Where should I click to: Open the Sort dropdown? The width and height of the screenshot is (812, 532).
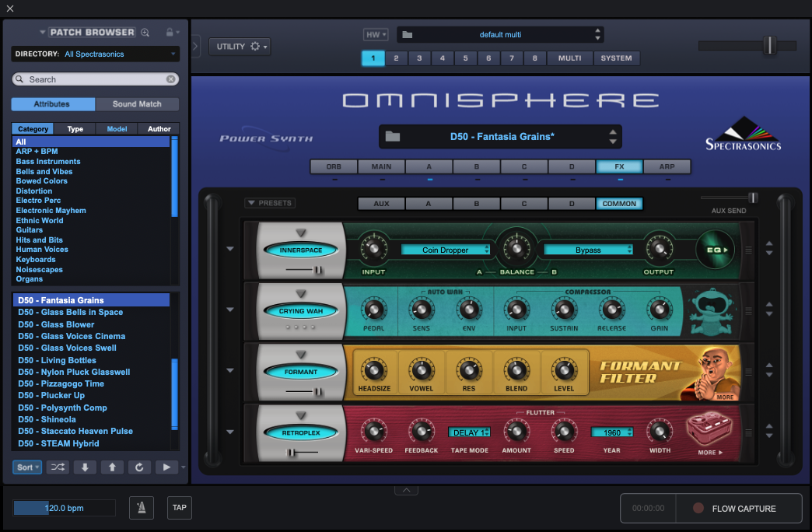27,467
